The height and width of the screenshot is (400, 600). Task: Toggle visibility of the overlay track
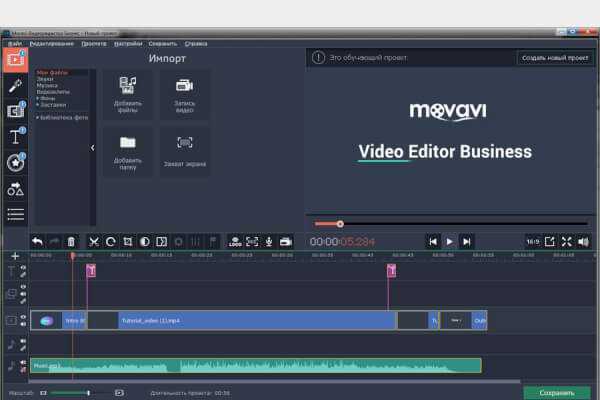pos(23,287)
